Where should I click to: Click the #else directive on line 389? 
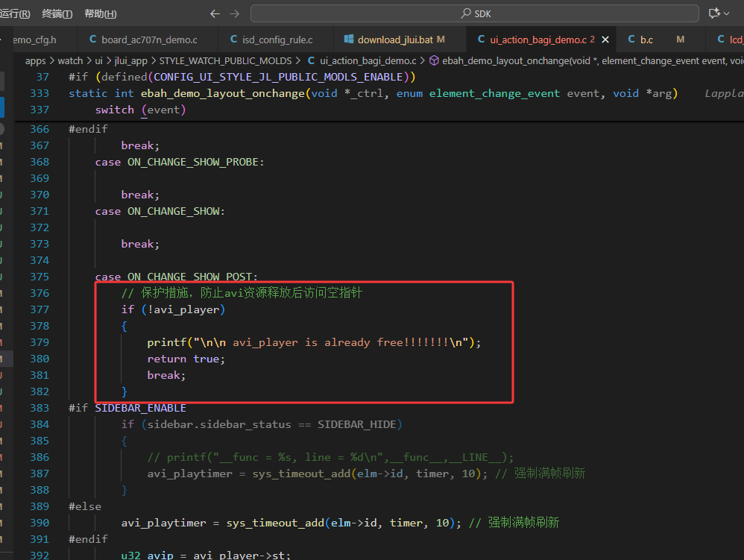[84, 506]
